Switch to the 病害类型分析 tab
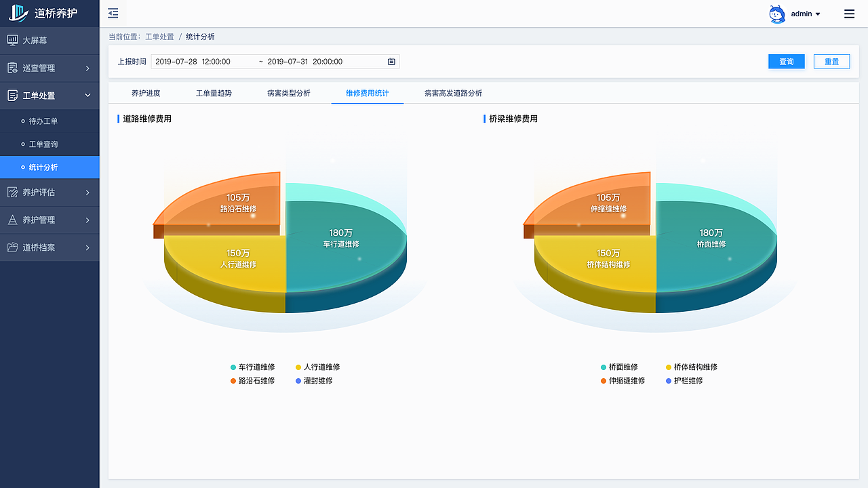 pyautogui.click(x=289, y=93)
